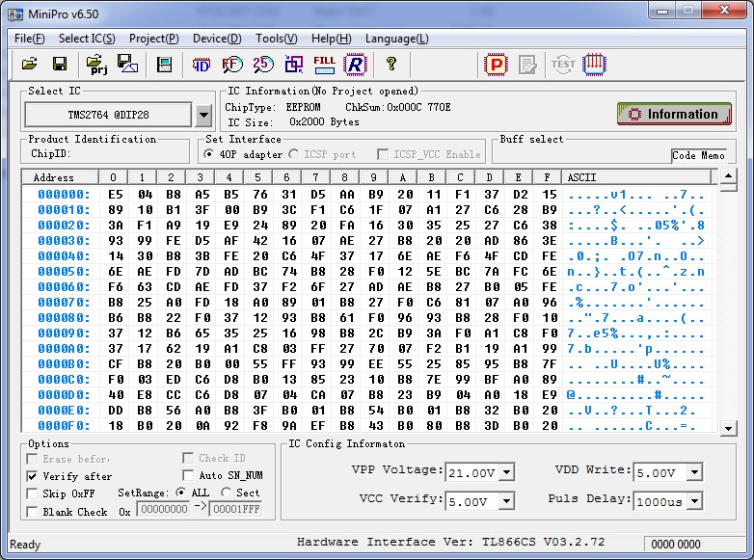Open the Select IC menu
Screen dimensions: 754x560
[87, 39]
